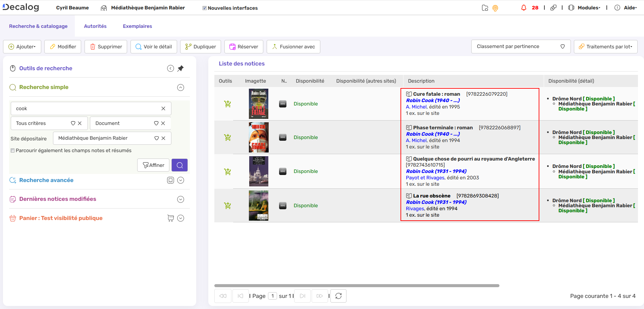Screen dimensions: 644x309
Task: Expand 'Dernières notices modifiées'
Action: pos(181,199)
